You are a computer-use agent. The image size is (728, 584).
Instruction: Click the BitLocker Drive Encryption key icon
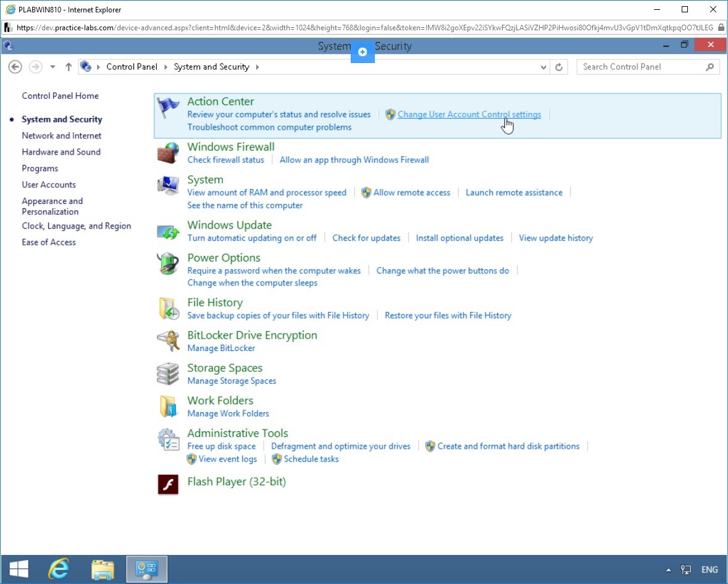coord(168,341)
